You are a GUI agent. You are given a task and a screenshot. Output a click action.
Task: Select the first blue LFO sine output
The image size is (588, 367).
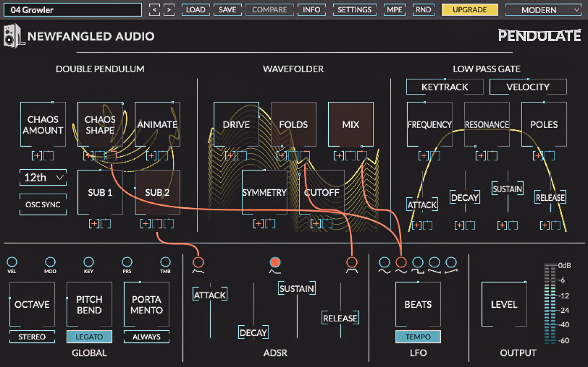tap(384, 262)
